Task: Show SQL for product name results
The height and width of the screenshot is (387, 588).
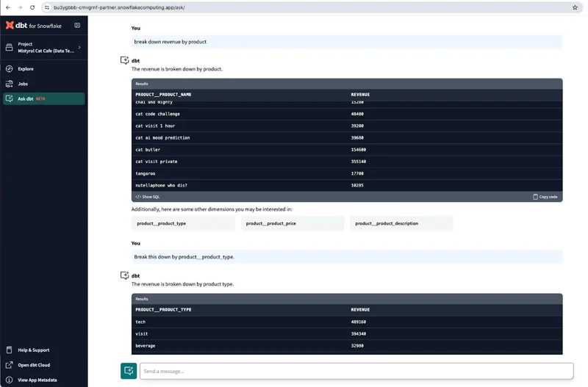Action: tap(148, 197)
